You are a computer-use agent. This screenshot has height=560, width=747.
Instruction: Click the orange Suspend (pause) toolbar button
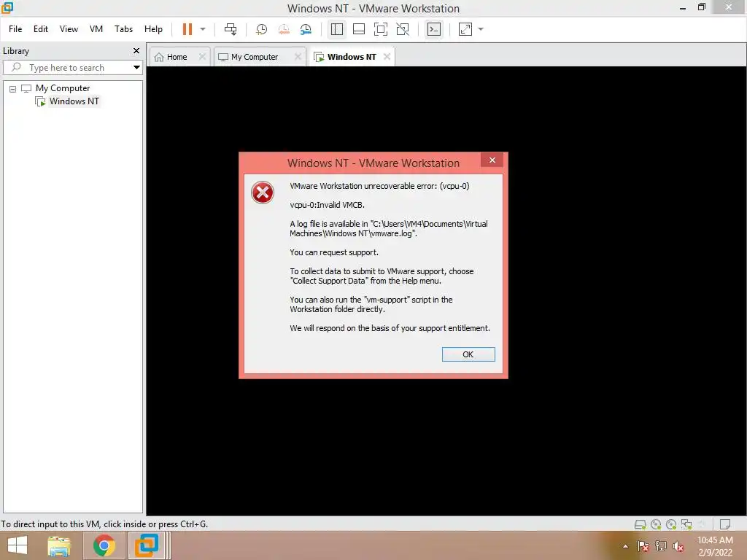(x=187, y=29)
